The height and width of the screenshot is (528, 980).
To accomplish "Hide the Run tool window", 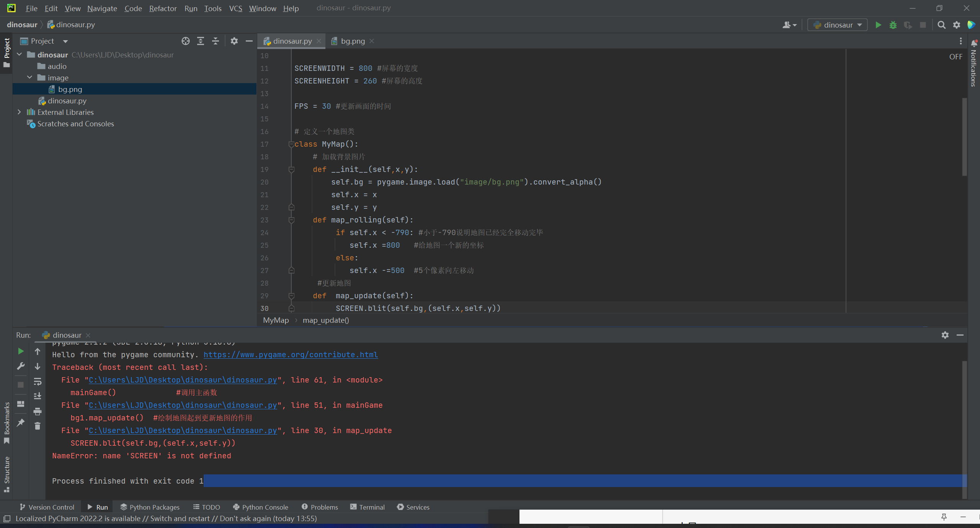I will (960, 335).
